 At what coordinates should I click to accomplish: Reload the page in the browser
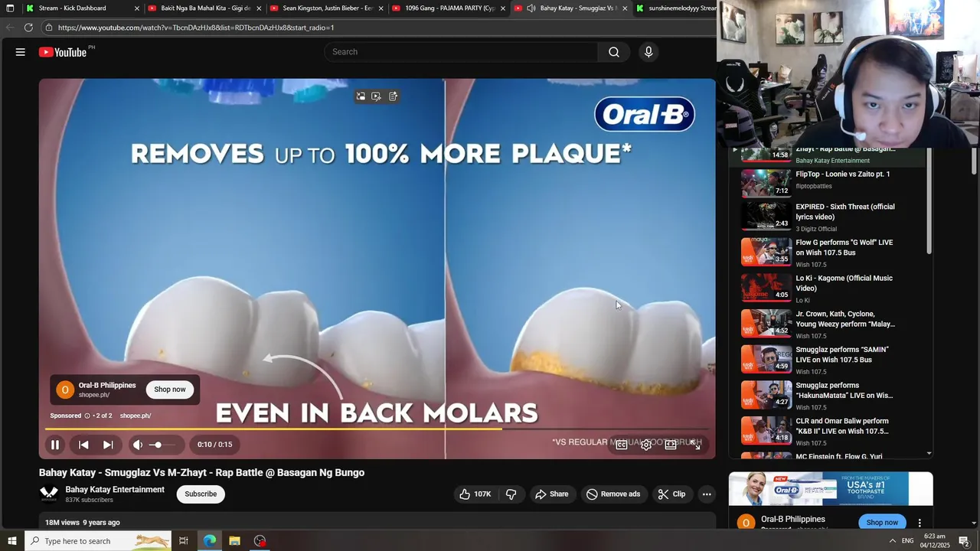point(28,28)
